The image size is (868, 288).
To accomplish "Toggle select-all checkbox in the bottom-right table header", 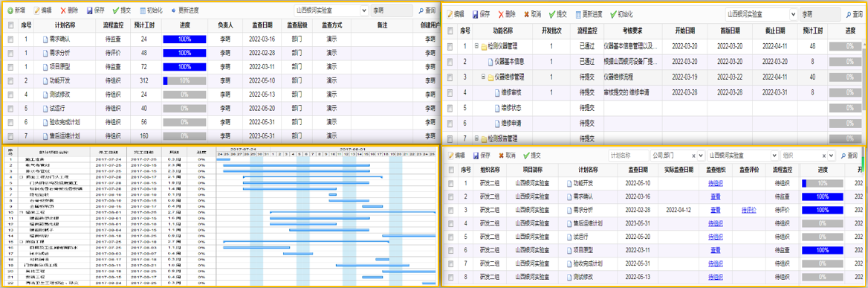I will (x=450, y=170).
